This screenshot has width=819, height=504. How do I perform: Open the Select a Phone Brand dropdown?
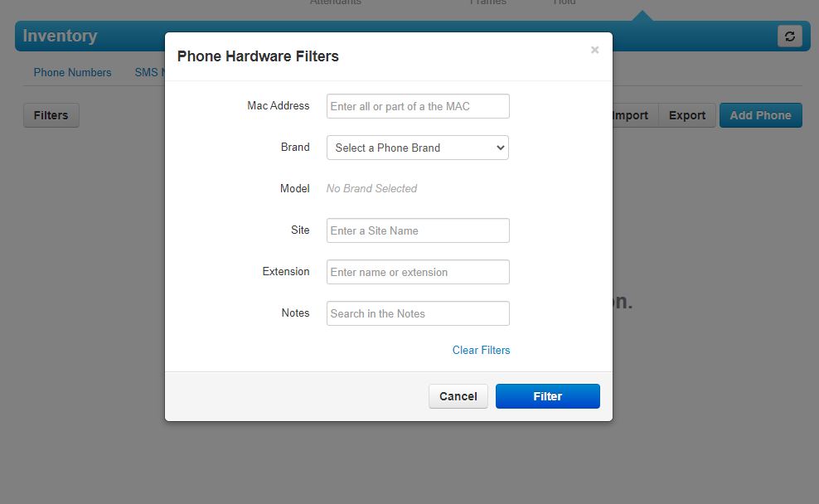[x=418, y=148]
